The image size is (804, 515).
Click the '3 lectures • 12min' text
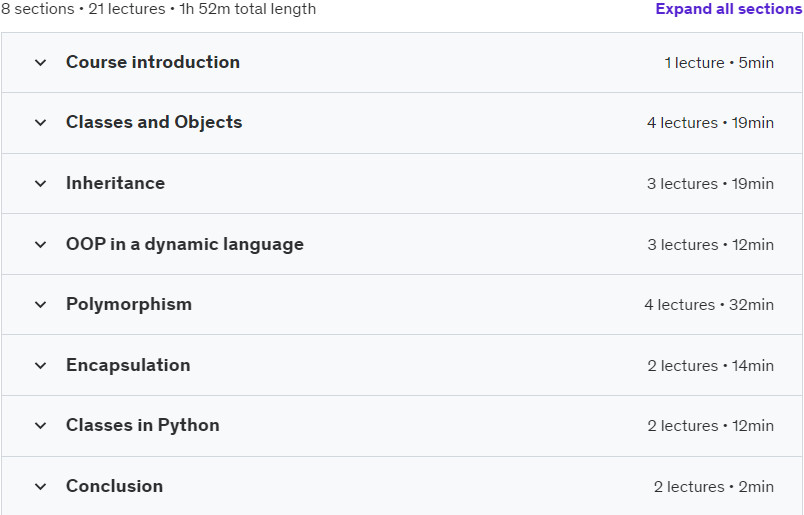pyautogui.click(x=710, y=245)
